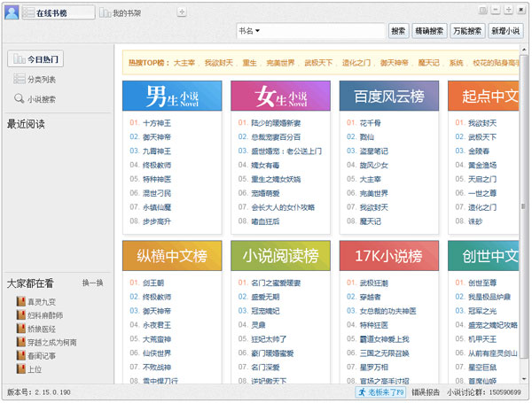Open the book 穿越之成为柯南
The width and height of the screenshot is (532, 403).
(x=47, y=343)
